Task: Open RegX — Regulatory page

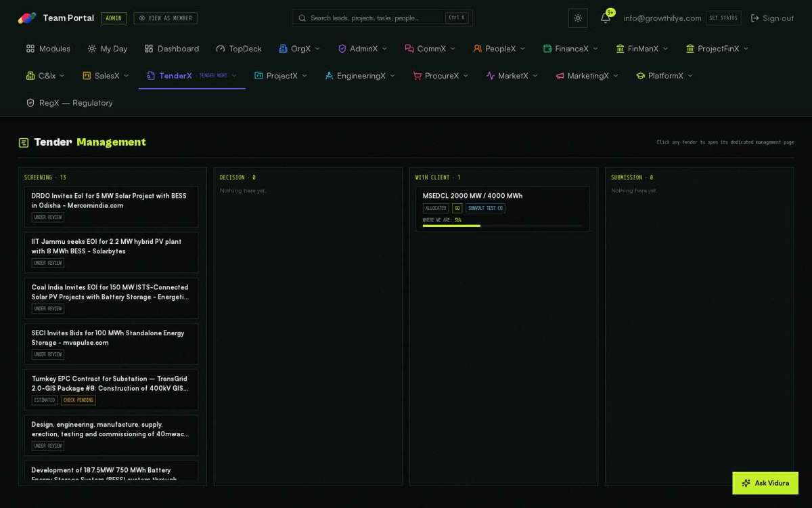Action: coord(70,103)
